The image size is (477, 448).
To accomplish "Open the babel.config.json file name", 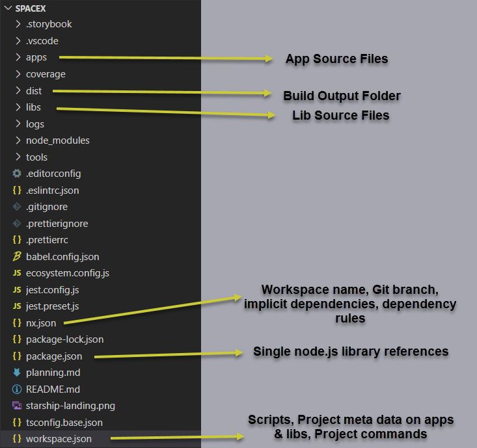I will point(62,257).
